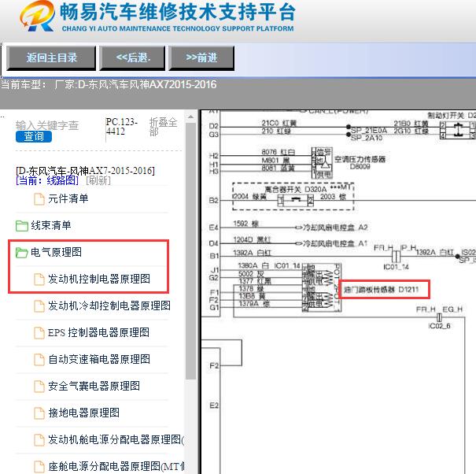Click the 折叠全部 collapse-all link

coord(163,127)
